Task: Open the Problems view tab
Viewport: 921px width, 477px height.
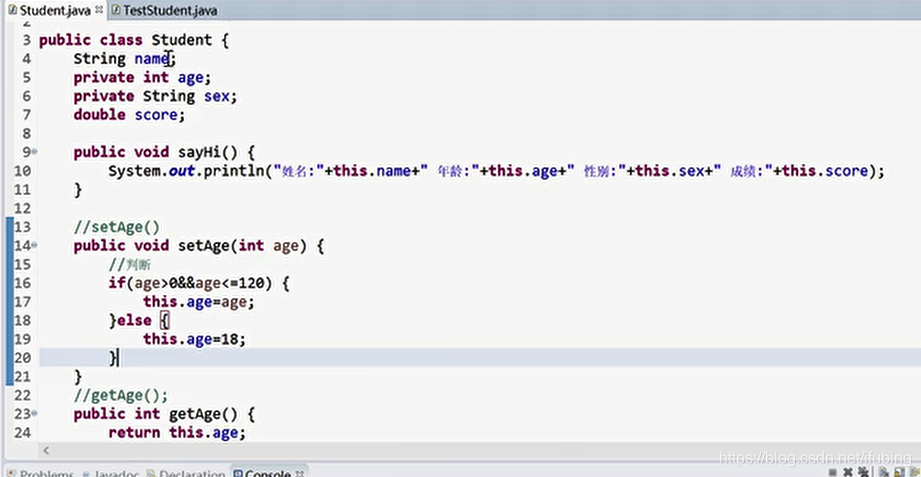Action: tap(42, 473)
